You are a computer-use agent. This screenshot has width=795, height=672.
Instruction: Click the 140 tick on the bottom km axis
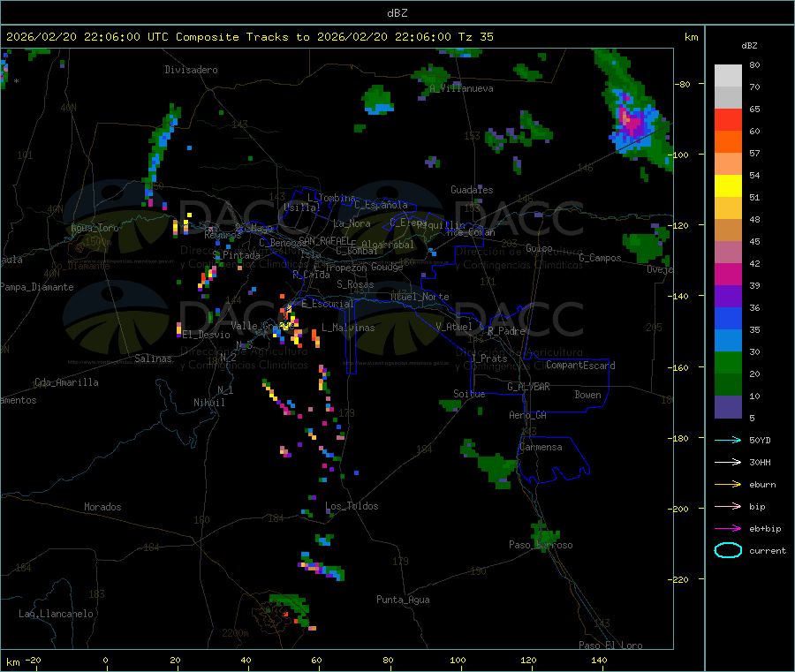tap(599, 660)
